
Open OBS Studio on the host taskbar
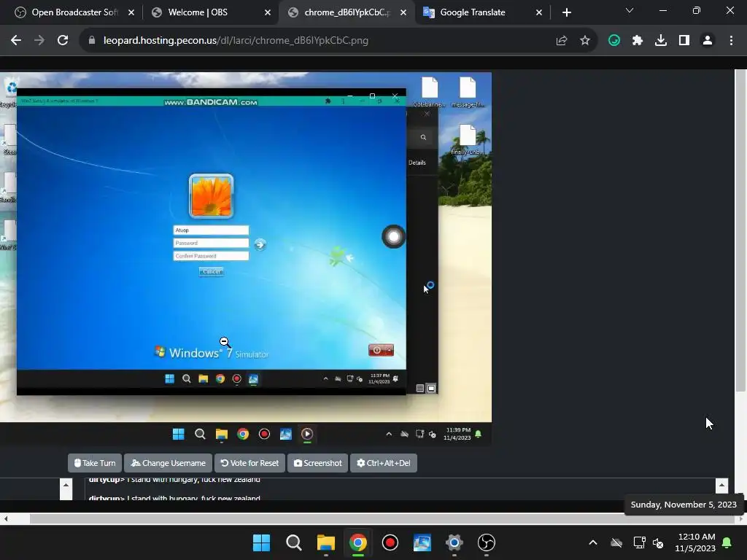tap(487, 542)
